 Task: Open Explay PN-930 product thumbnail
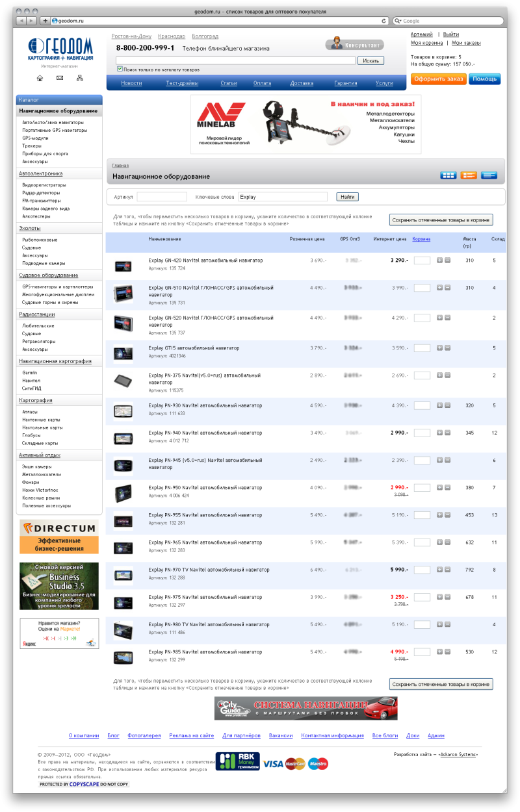click(123, 411)
